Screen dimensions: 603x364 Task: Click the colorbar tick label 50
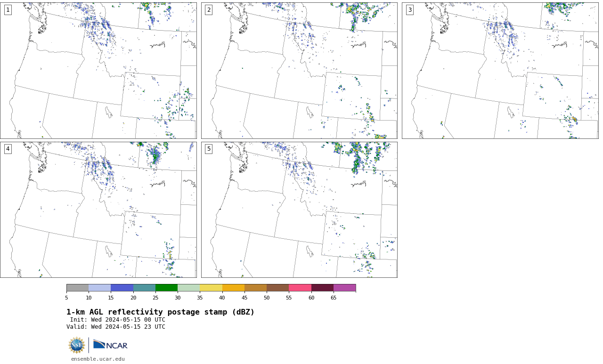tap(267, 298)
